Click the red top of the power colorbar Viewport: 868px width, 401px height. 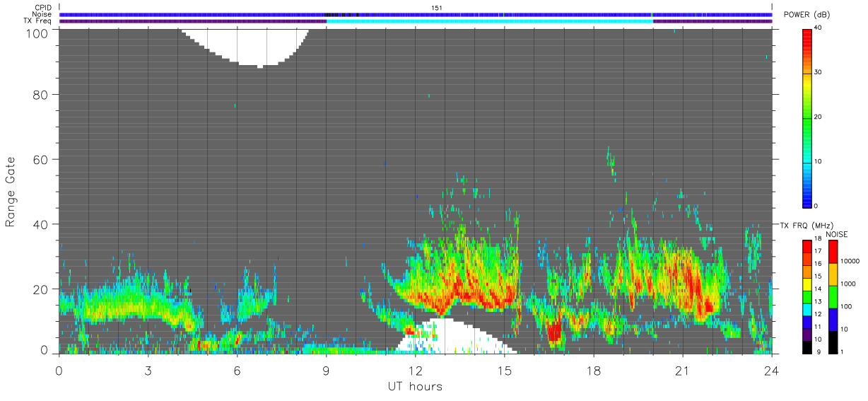pos(807,39)
